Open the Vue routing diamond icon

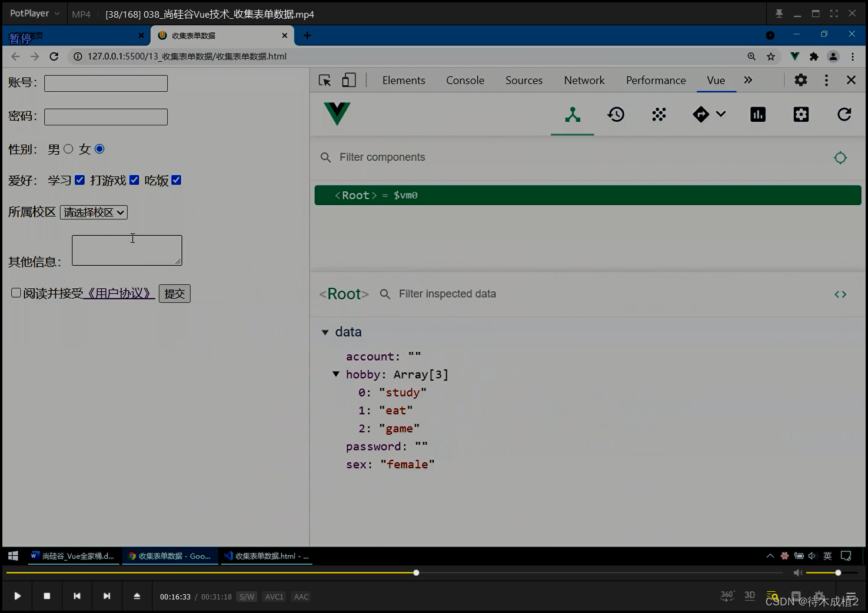(x=701, y=114)
